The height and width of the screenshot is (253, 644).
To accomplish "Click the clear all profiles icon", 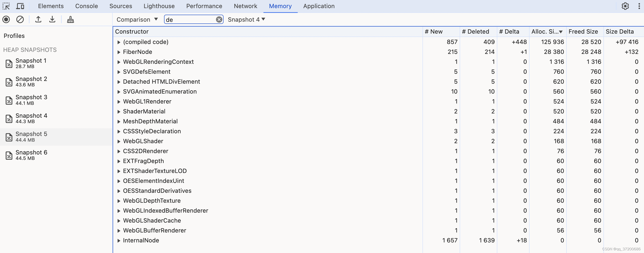I will [x=20, y=19].
